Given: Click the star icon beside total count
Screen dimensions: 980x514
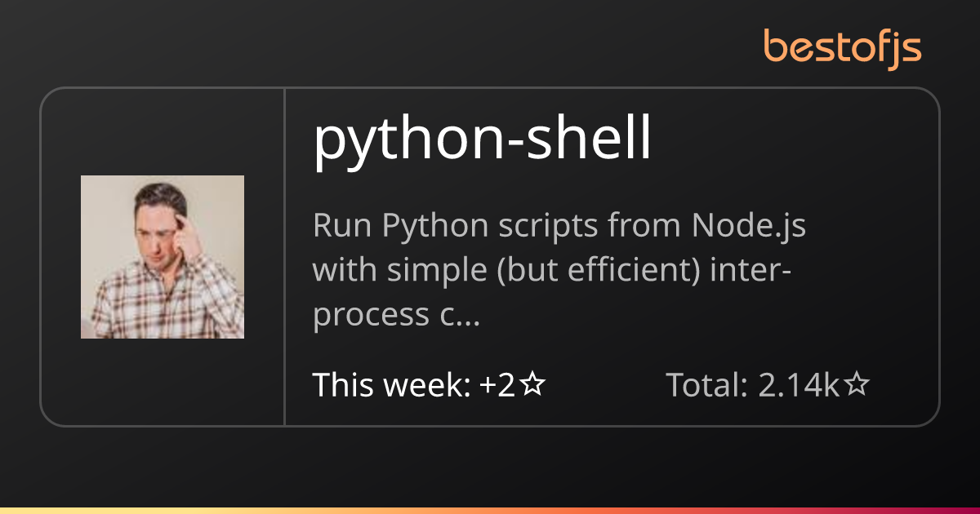Looking at the screenshot, I should click(x=856, y=385).
